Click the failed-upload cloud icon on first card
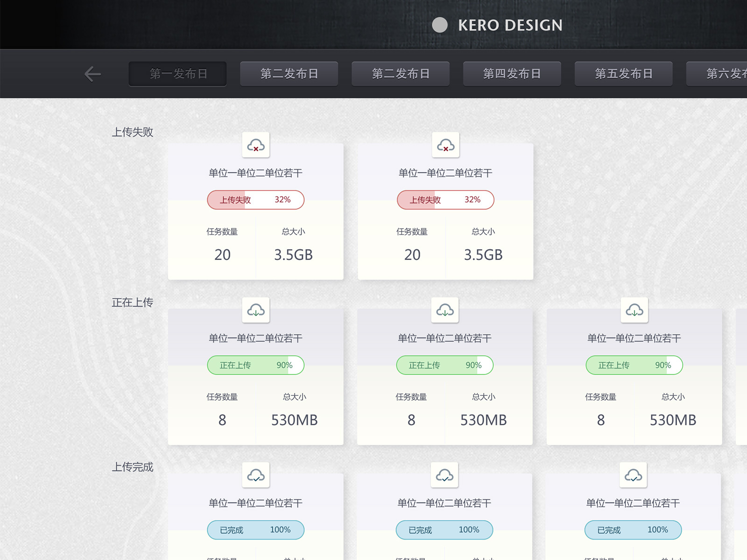Screen dimensions: 747x560 click(255, 145)
